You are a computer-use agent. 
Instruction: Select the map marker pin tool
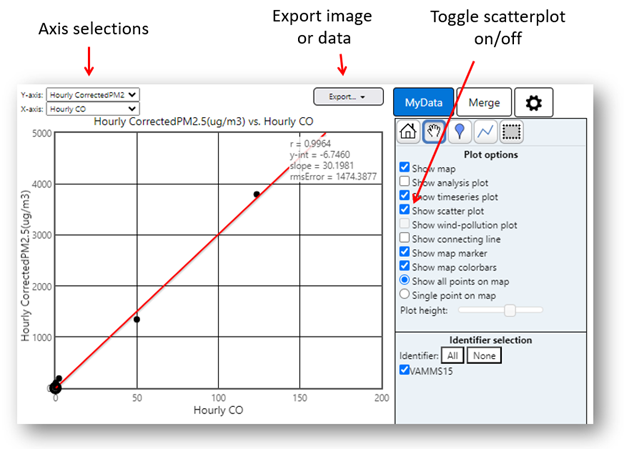pos(460,131)
